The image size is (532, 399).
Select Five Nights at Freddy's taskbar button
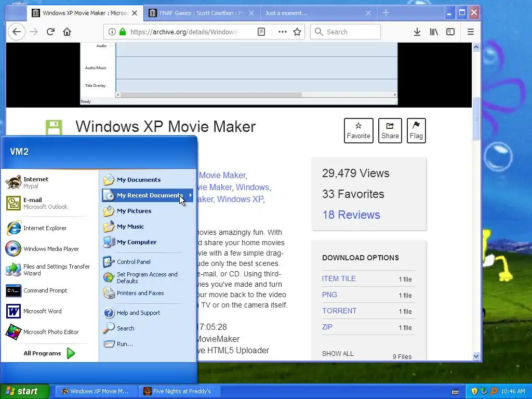point(180,391)
